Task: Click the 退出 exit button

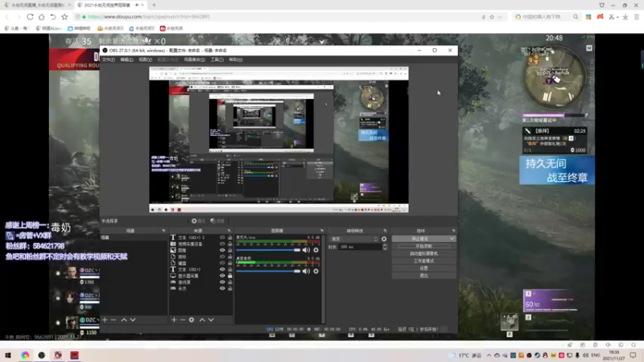Action: (x=424, y=275)
